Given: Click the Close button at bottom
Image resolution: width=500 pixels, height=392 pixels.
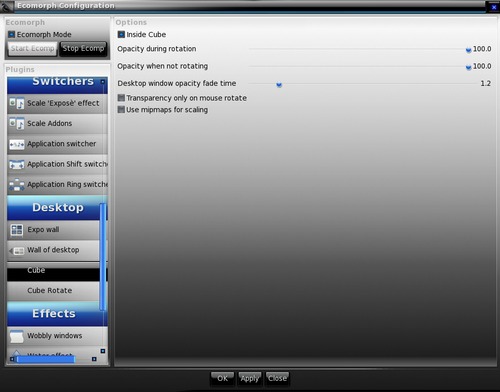Looking at the screenshot, I should [277, 378].
